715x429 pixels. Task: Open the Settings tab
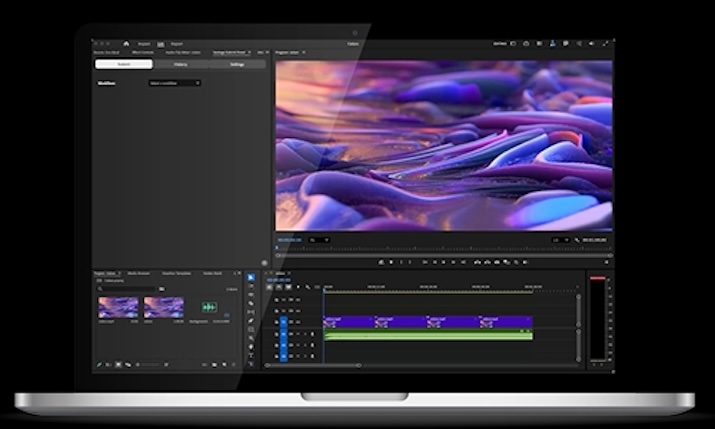pyautogui.click(x=238, y=64)
